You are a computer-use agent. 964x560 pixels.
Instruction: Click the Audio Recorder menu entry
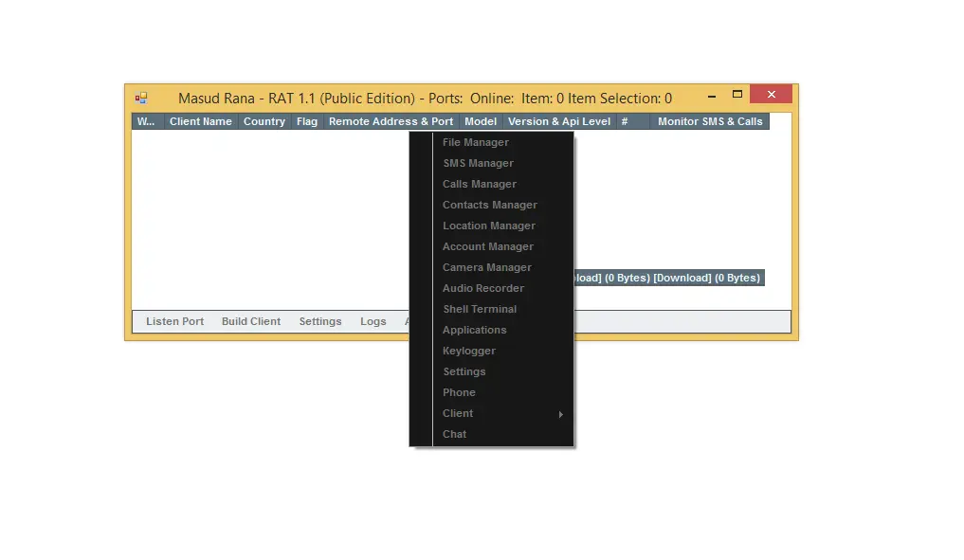click(x=482, y=288)
